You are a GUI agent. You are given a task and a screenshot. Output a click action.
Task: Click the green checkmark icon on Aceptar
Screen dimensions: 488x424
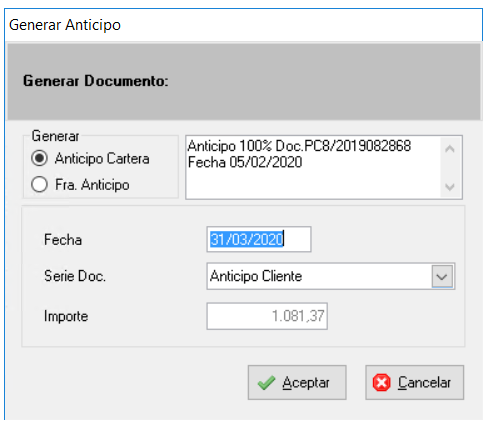(266, 383)
